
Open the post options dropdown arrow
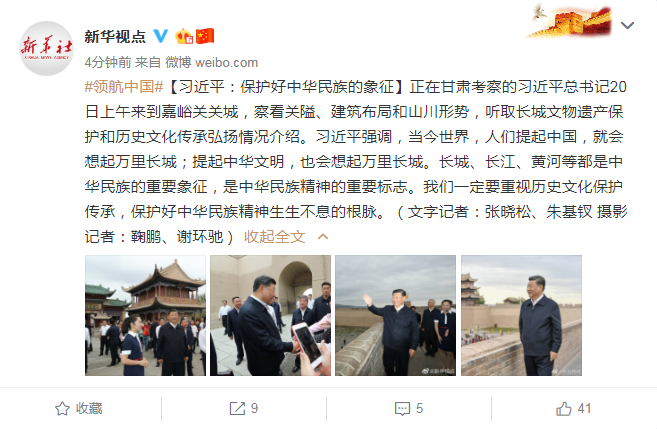627,26
